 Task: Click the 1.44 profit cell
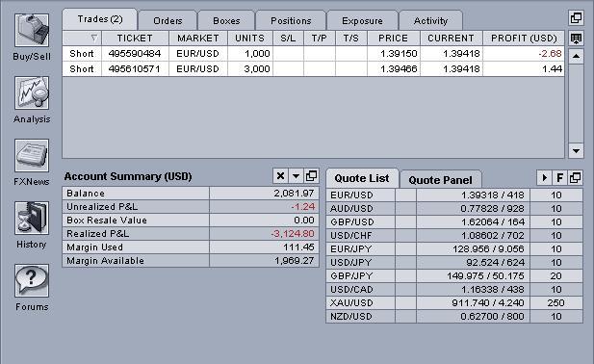pos(524,69)
